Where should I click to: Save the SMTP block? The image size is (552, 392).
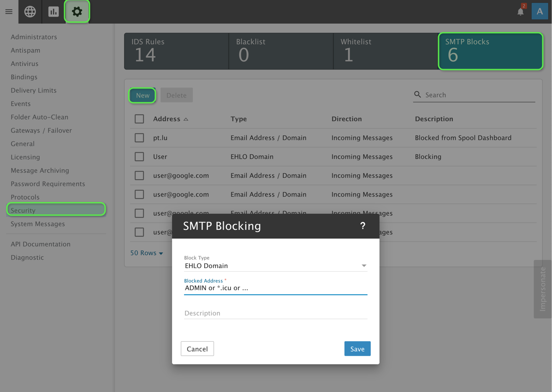click(x=357, y=349)
